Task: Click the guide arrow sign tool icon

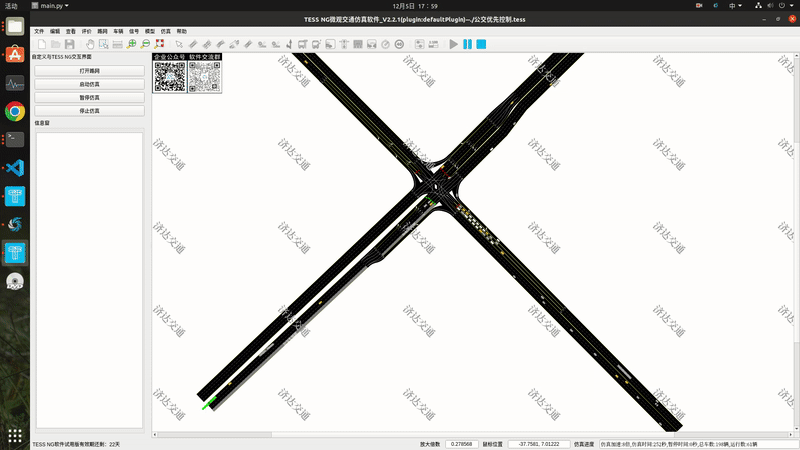Action: 289,44
